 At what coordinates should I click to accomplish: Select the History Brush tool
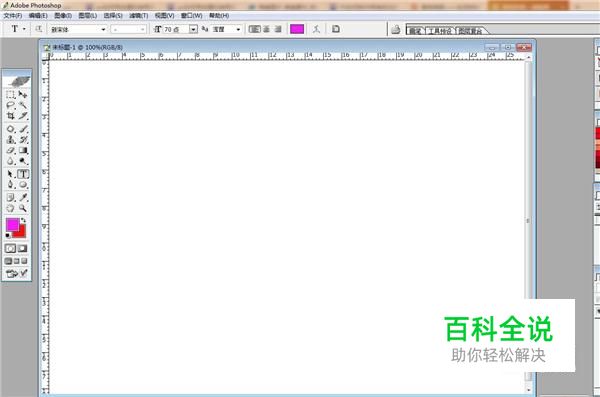coord(23,140)
